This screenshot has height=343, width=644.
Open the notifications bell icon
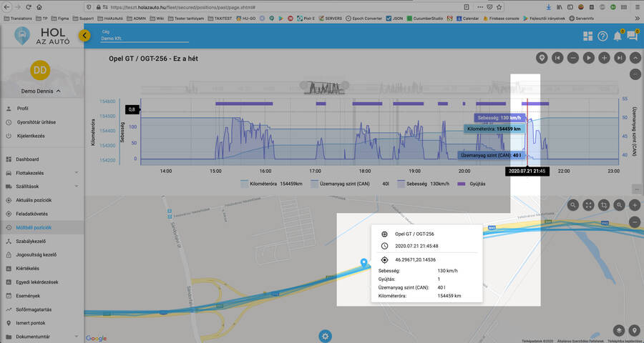coord(618,36)
